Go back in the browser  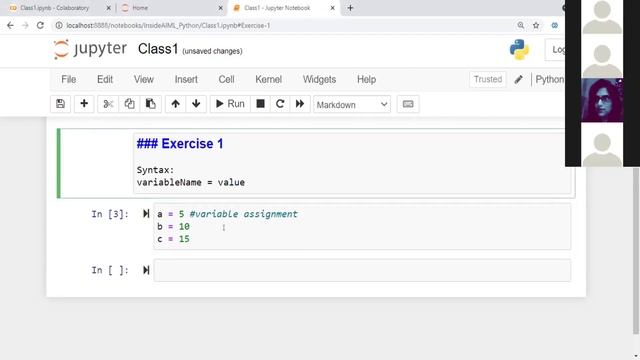(10, 25)
